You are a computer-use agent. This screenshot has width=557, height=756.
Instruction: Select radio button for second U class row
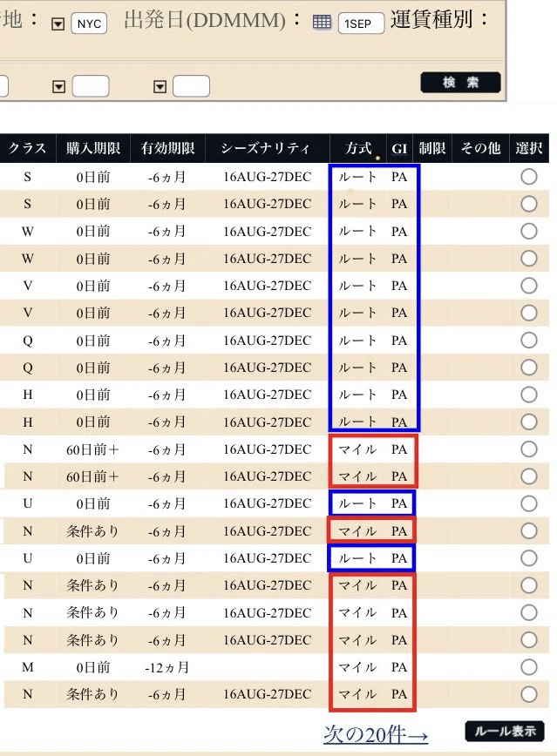pos(529,557)
